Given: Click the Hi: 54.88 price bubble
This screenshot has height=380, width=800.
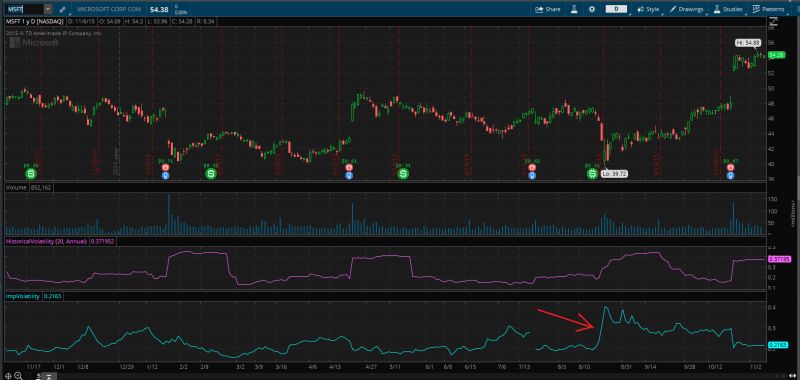Looking at the screenshot, I should click(748, 42).
